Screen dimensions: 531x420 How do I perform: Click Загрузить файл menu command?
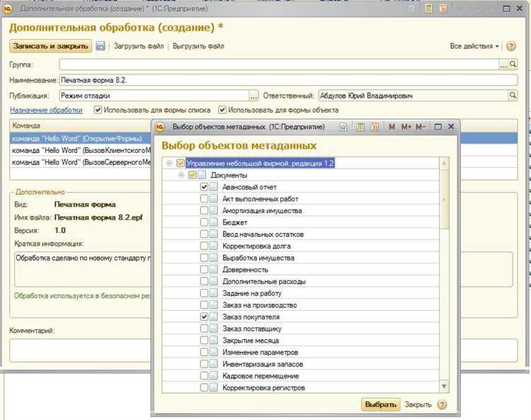139,46
